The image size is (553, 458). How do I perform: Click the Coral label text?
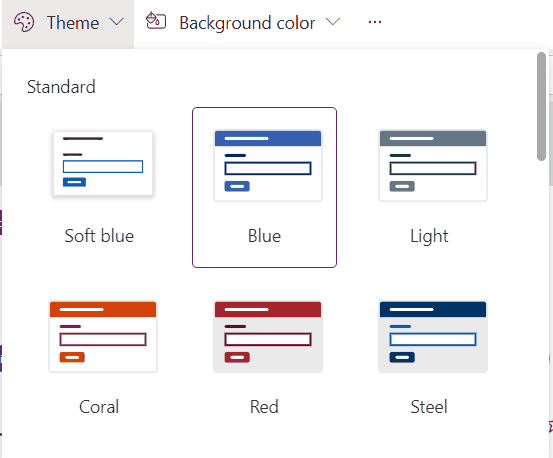tap(99, 407)
